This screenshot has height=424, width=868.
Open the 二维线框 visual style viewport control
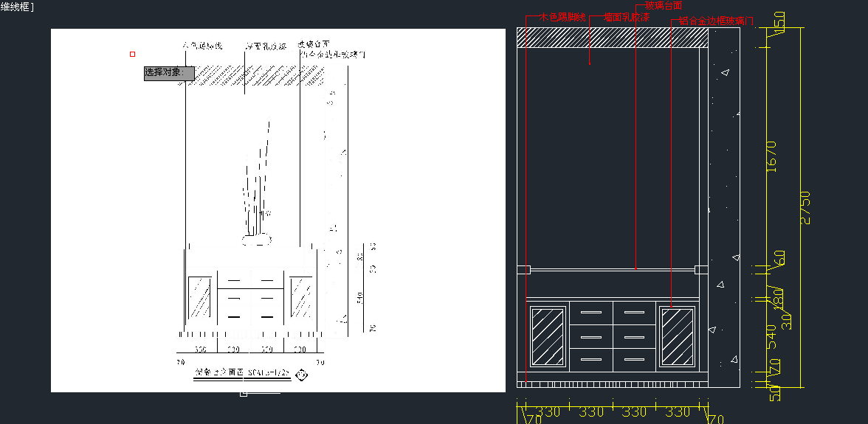16,7
